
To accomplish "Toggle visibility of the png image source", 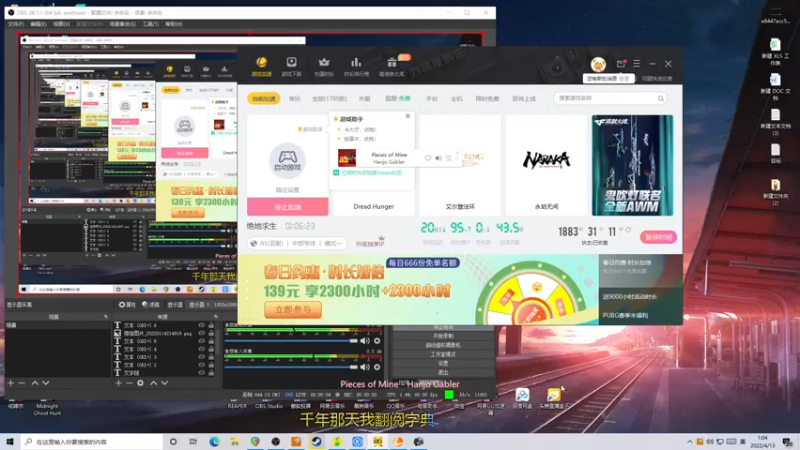I will pyautogui.click(x=202, y=333).
